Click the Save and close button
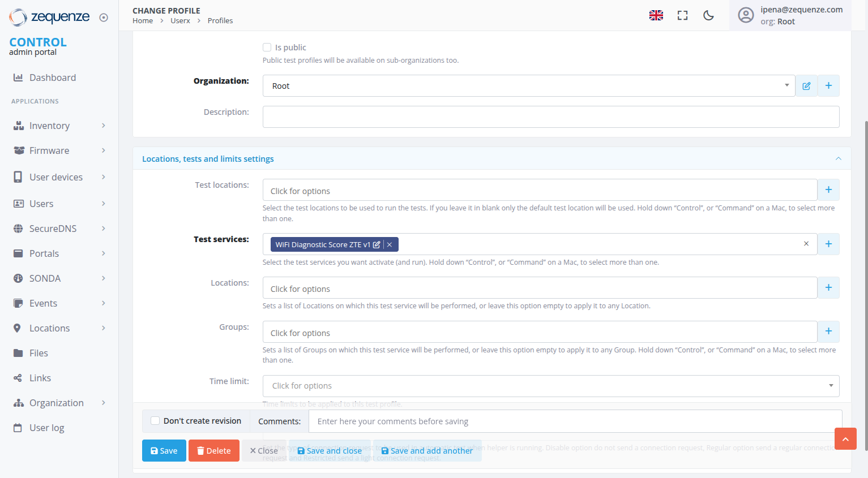Image resolution: width=868 pixels, height=478 pixels. coord(329,450)
